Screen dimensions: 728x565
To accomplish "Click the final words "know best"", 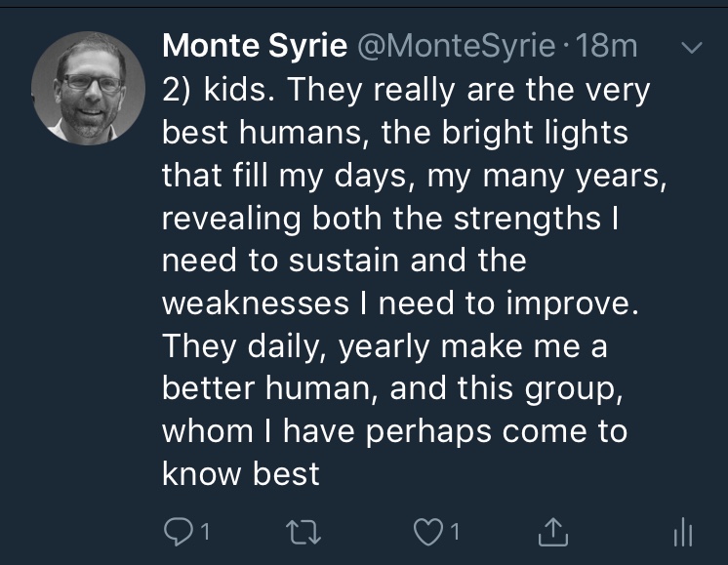I will coord(240,474).
